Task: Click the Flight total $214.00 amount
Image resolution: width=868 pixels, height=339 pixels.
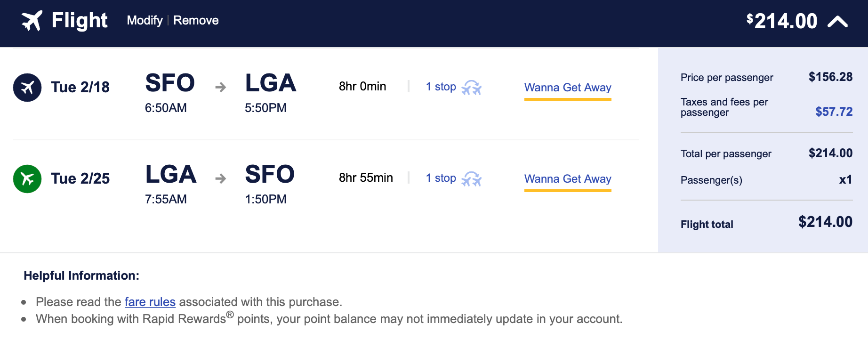Action: pyautogui.click(x=825, y=222)
